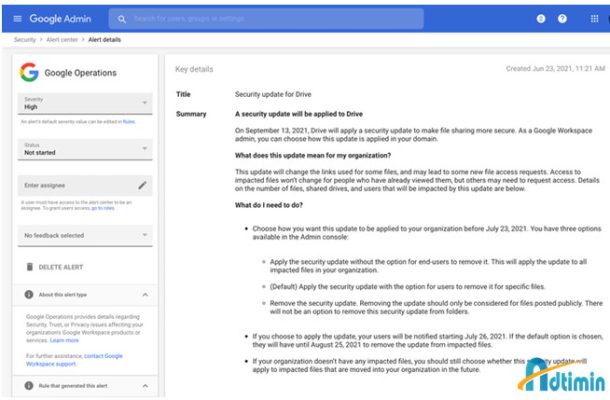Open the hourglass tasks icon in header
The height and width of the screenshot is (400, 610).
coord(541,19)
